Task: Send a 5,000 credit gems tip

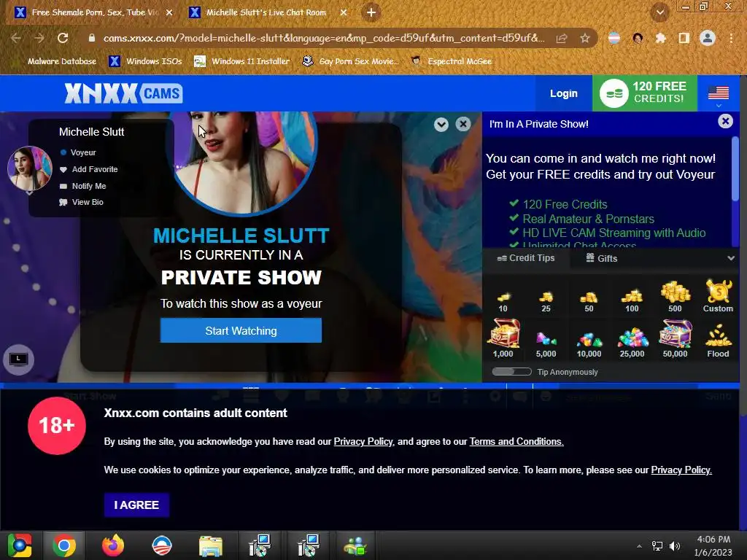Action: click(x=546, y=345)
